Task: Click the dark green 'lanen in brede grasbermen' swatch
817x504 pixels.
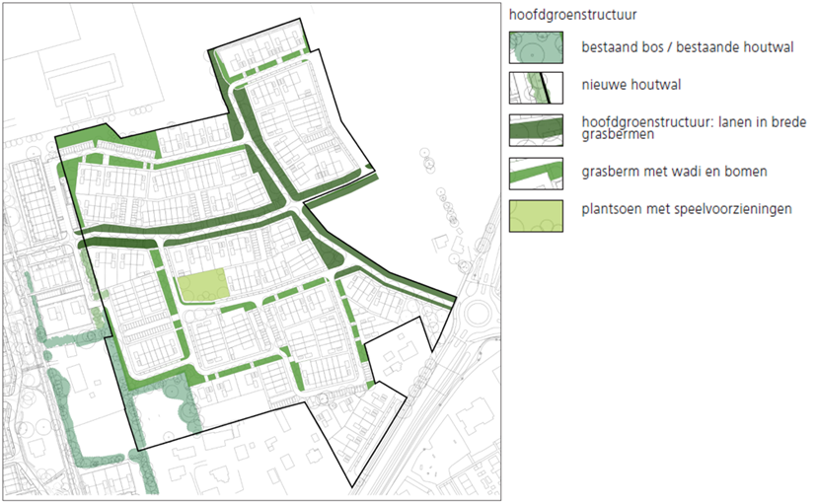Action: click(536, 130)
